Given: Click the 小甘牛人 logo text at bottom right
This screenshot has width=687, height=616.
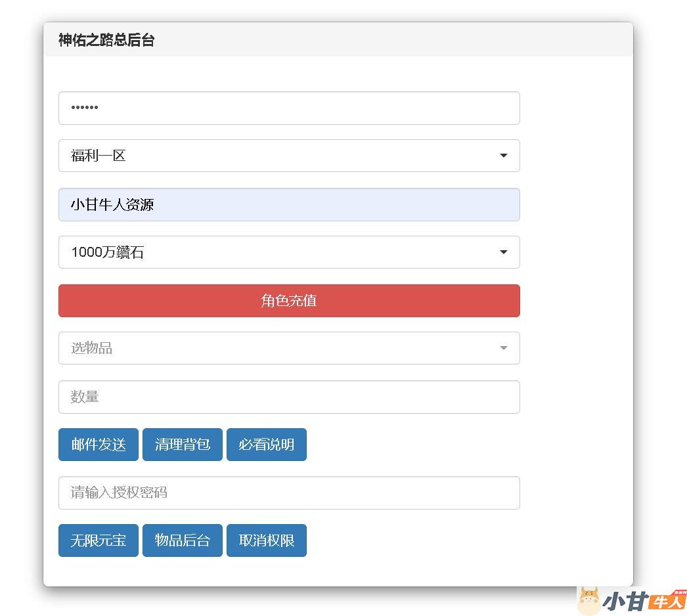Looking at the screenshot, I should pyautogui.click(x=644, y=600).
